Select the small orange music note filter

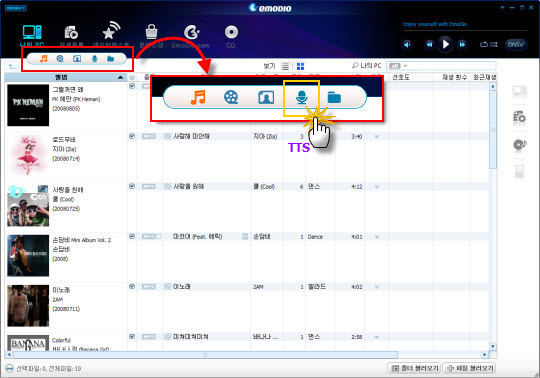pyautogui.click(x=43, y=59)
